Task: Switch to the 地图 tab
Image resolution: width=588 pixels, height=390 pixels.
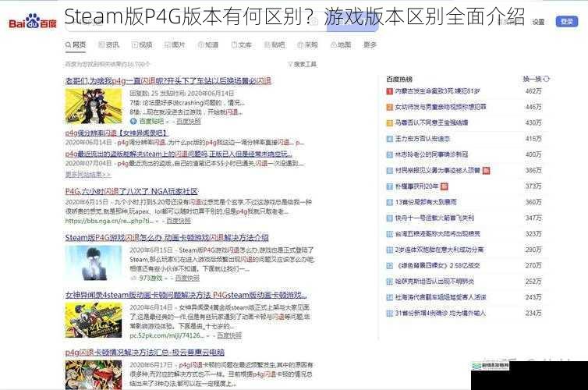Action: 341,44
